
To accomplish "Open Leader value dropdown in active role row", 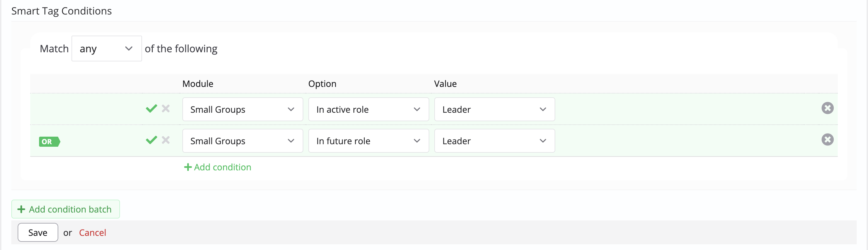I will pyautogui.click(x=494, y=110).
